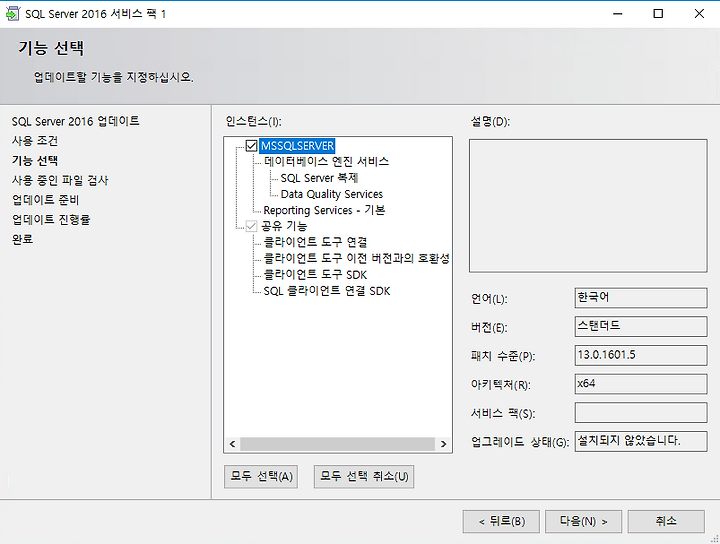
Task: Select SQL 클라이언트 연결 SDK item
Action: click(x=326, y=291)
